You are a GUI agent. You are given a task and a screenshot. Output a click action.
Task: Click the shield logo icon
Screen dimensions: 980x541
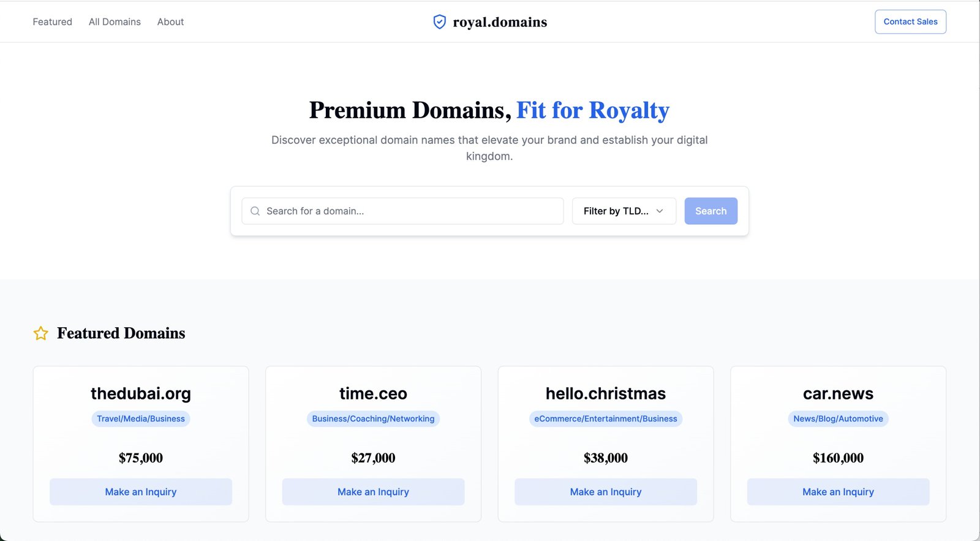click(439, 22)
